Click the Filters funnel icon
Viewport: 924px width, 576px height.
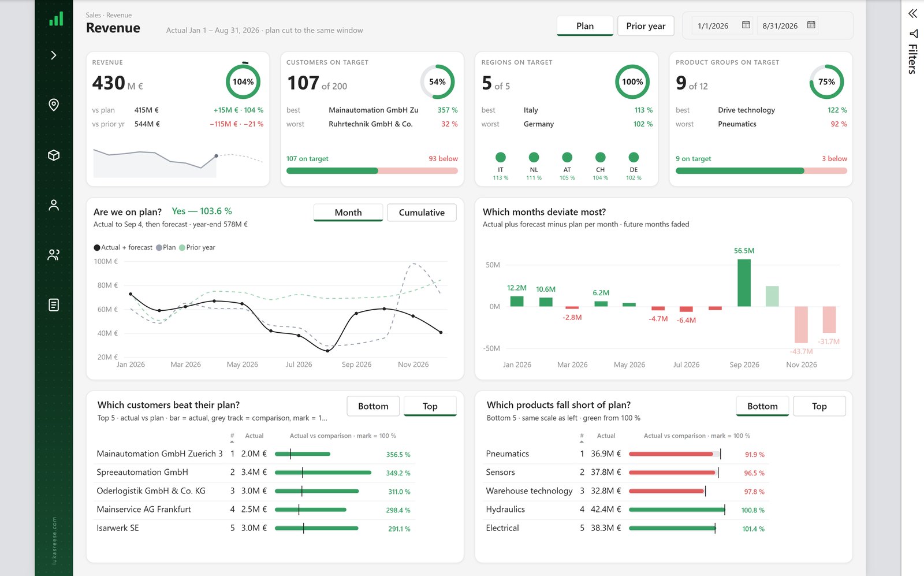pos(913,34)
